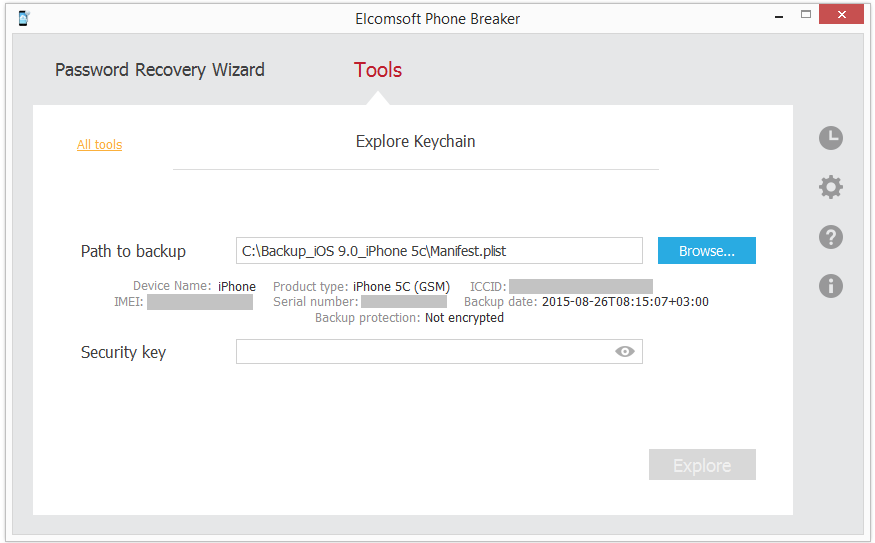Click inside the Path to backup field

click(x=439, y=251)
